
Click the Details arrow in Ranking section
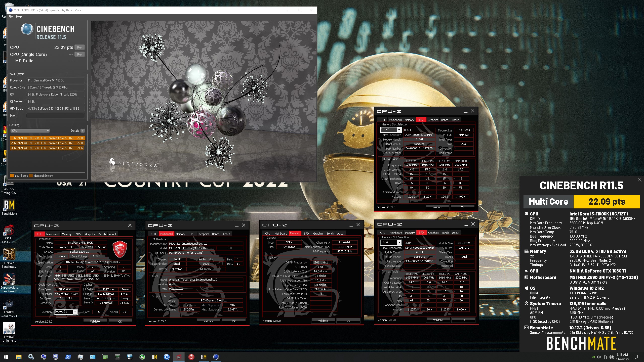[83, 131]
